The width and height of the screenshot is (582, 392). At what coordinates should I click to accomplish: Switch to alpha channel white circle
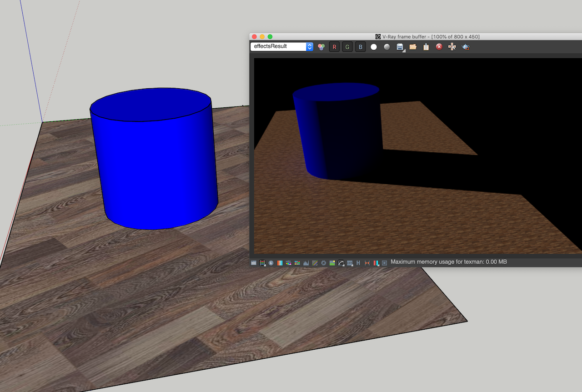374,47
